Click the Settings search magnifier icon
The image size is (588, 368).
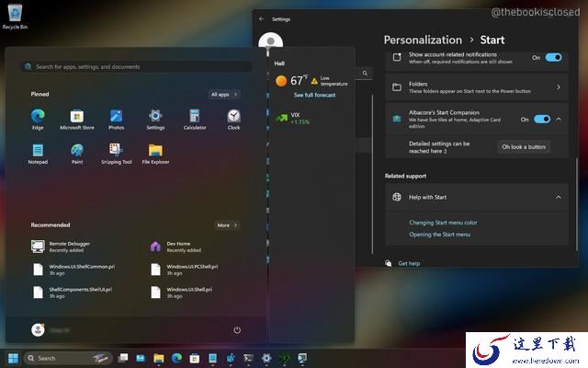(x=365, y=74)
